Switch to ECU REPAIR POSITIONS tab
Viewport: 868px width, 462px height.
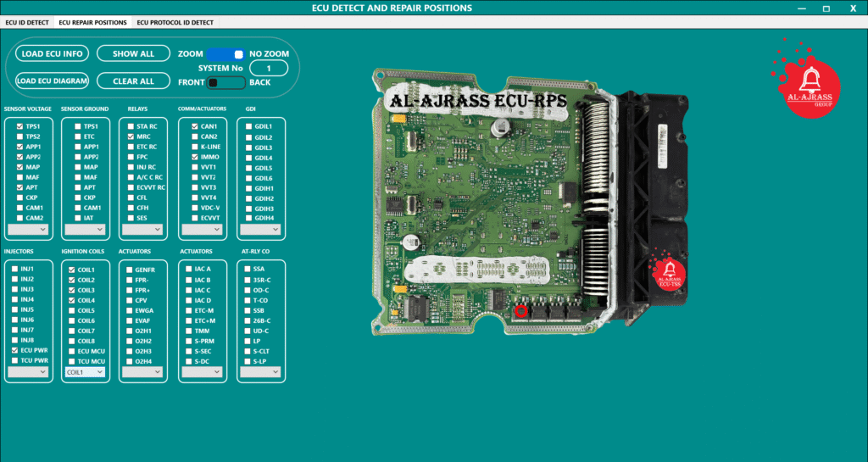coord(92,23)
